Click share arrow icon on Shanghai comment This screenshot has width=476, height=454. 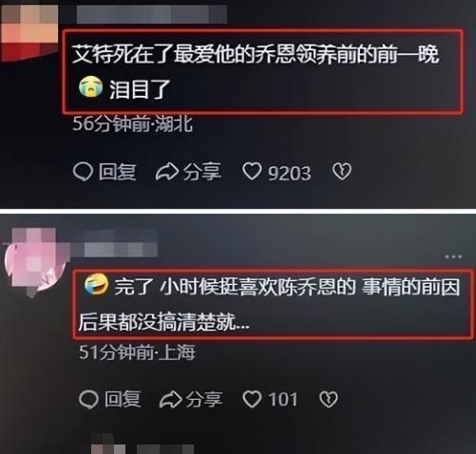(170, 399)
